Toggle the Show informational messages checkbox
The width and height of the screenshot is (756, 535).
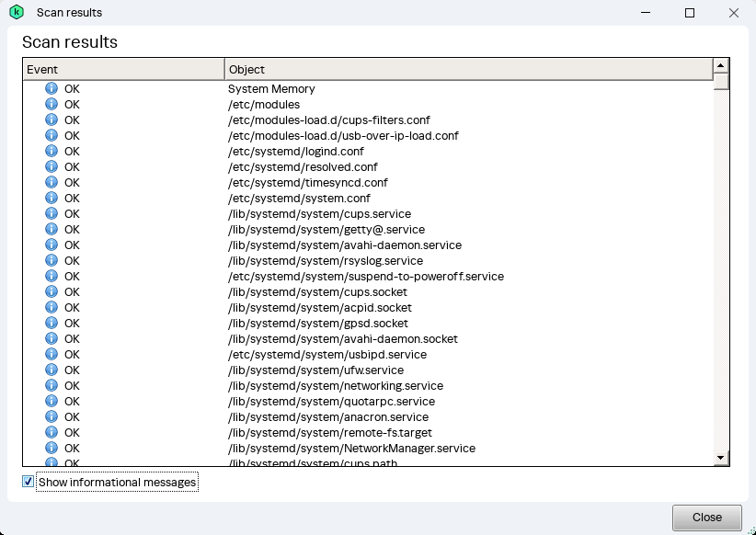[x=28, y=481]
